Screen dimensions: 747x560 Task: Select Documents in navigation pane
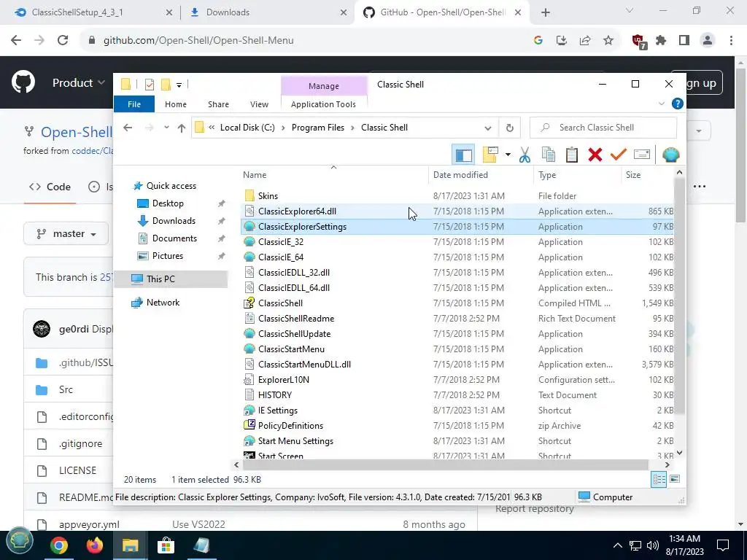pos(174,238)
